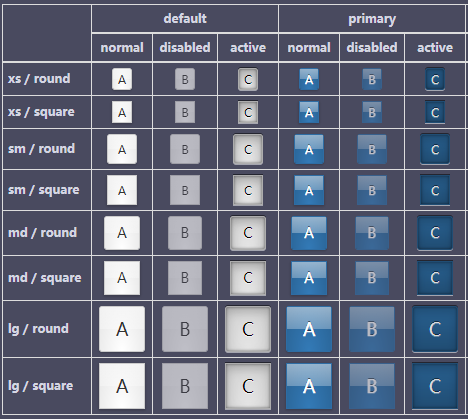The height and width of the screenshot is (419, 468).
Task: Select the 'default' column group header
Action: tap(185, 19)
